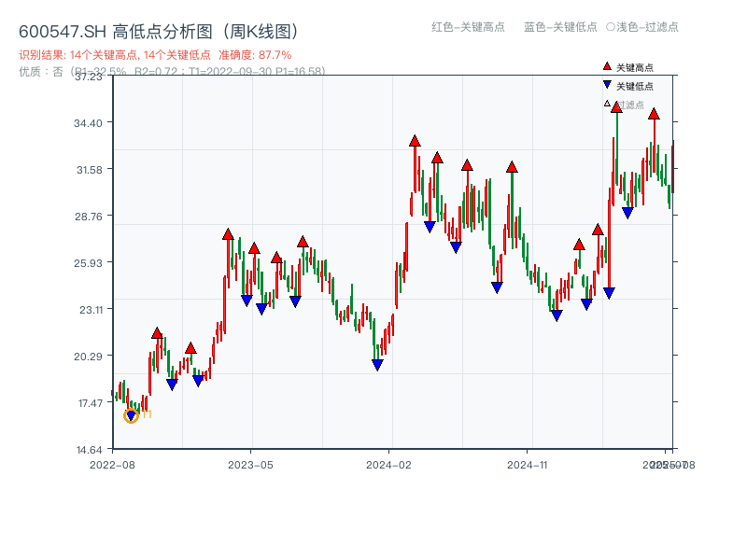Click the x-axis date label 2024-11
Screen dimensions: 747x560
click(x=528, y=465)
